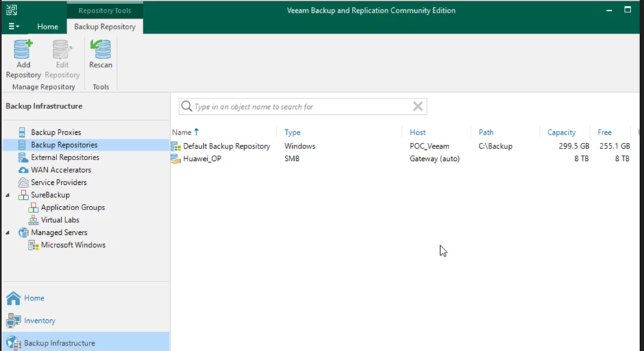Click the Microsoft Windows tree icon
644x351 pixels.
33,245
